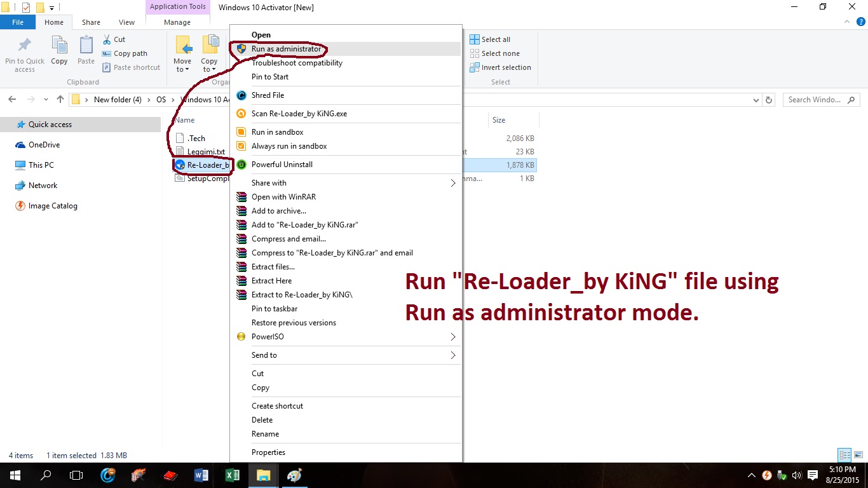Screen dimensions: 868x488
Task: Expand the PowerISO submenu
Action: click(x=267, y=336)
